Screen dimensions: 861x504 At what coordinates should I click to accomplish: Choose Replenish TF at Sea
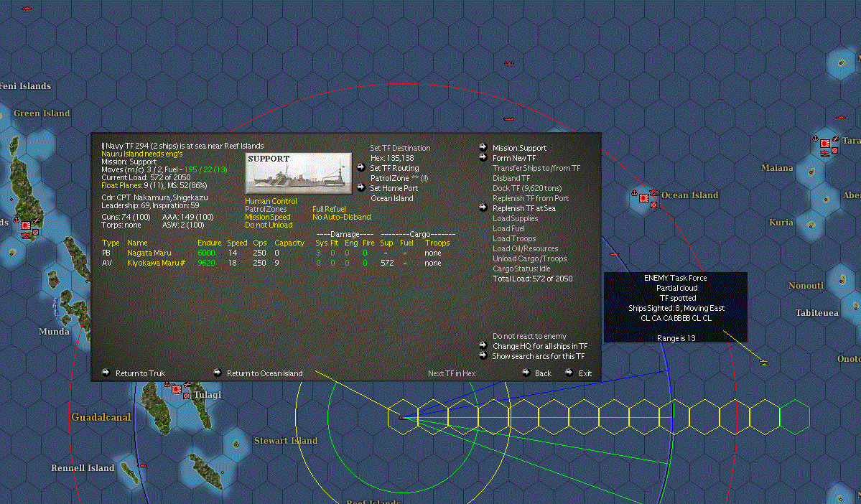tap(523, 208)
